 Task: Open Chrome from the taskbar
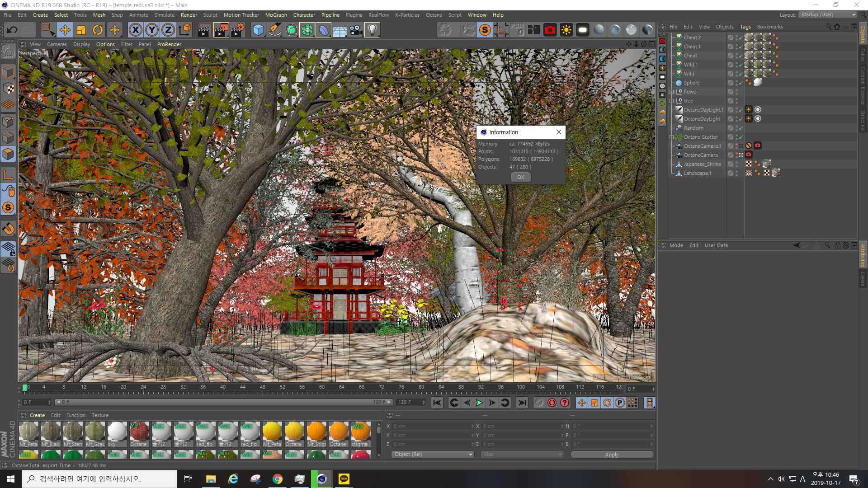(277, 479)
